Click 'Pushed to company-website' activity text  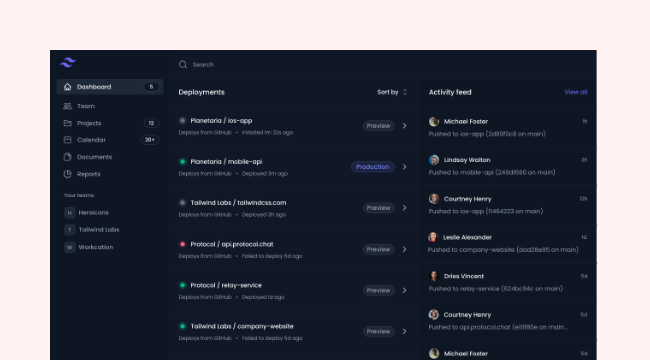tap(503, 250)
